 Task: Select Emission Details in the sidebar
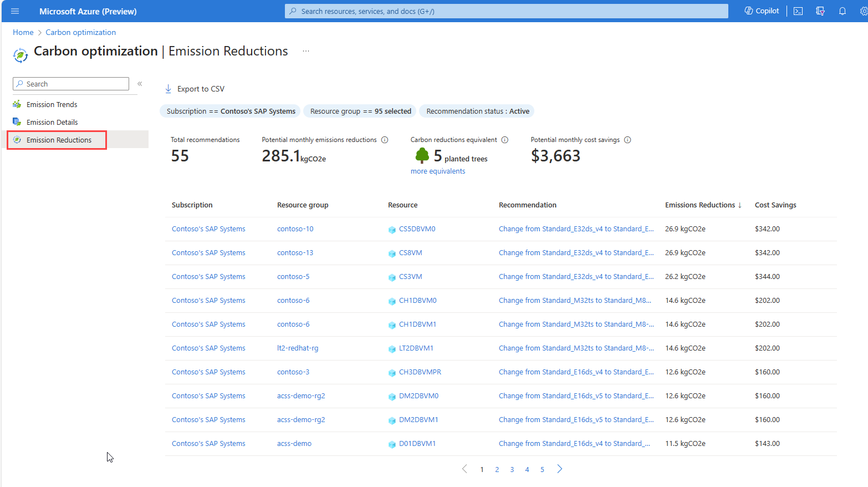pyautogui.click(x=52, y=123)
